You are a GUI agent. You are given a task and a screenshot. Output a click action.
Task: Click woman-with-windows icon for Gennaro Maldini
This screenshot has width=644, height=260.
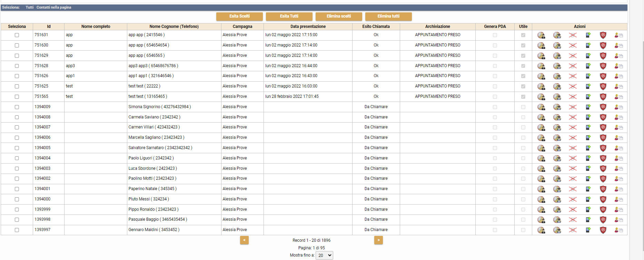(x=618, y=230)
